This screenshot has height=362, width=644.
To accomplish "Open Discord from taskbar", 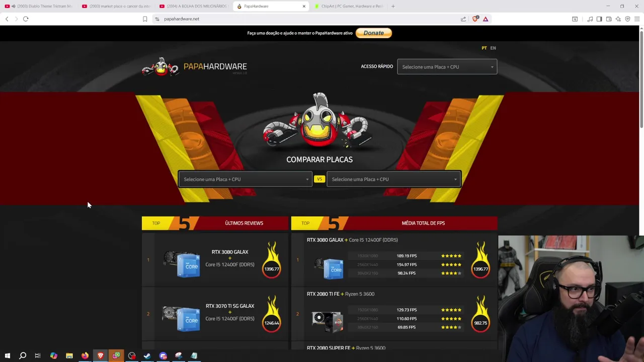I will point(163,355).
